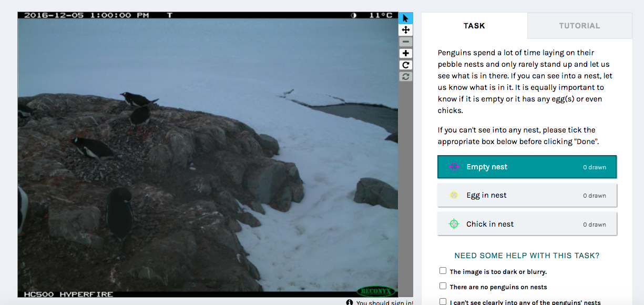644x305 pixels.
Task: Open 'Need some help with this task?'
Action: pos(527,256)
